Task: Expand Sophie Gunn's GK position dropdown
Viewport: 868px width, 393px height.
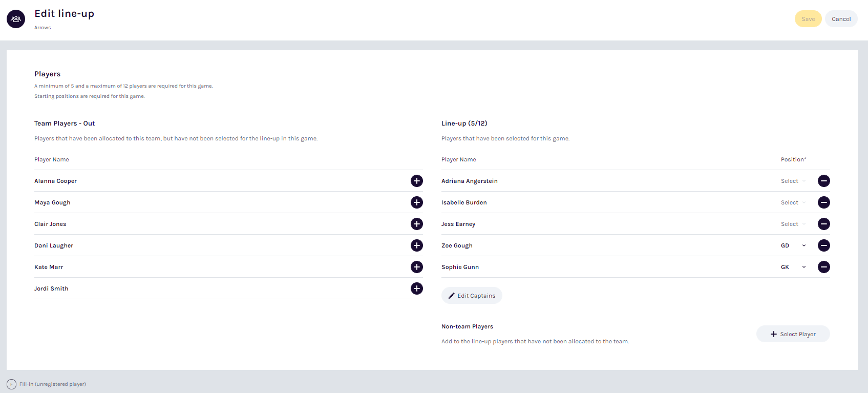Action: point(793,267)
